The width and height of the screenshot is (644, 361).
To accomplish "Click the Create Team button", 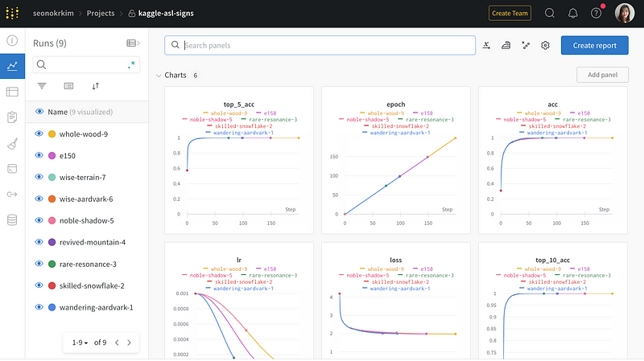I will 510,13.
